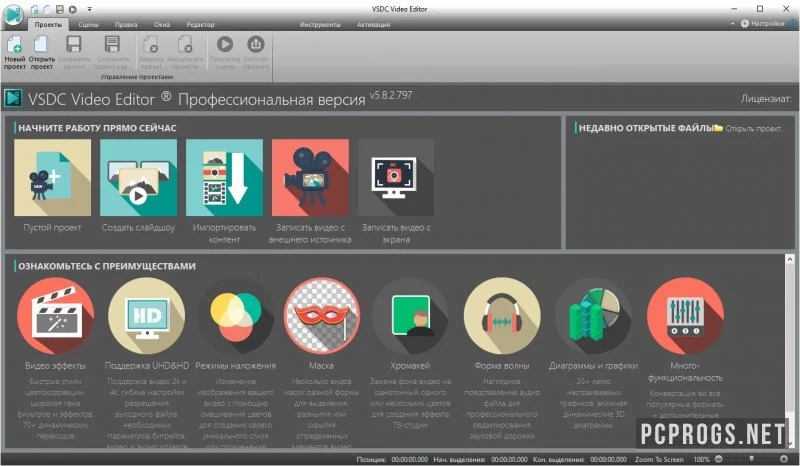Click version number v5.8.2.797
The image size is (800, 466).
[391, 95]
